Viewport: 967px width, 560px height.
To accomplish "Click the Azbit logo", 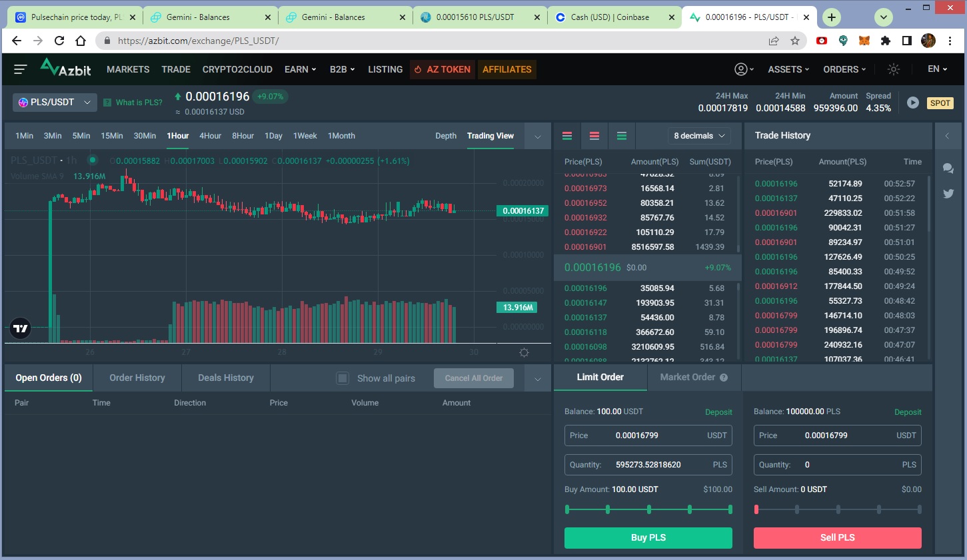I will click(x=65, y=68).
